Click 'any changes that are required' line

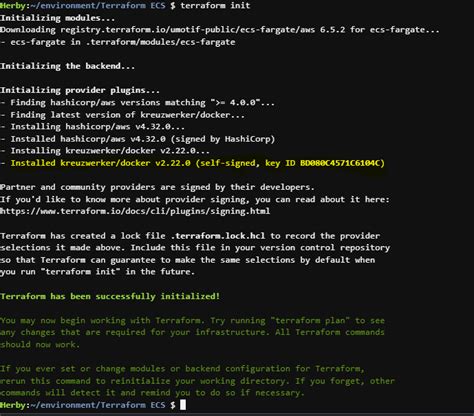(192, 332)
